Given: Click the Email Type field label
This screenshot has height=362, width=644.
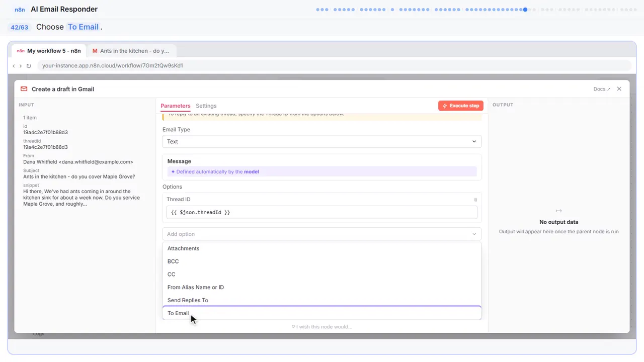Looking at the screenshot, I should tap(176, 130).
